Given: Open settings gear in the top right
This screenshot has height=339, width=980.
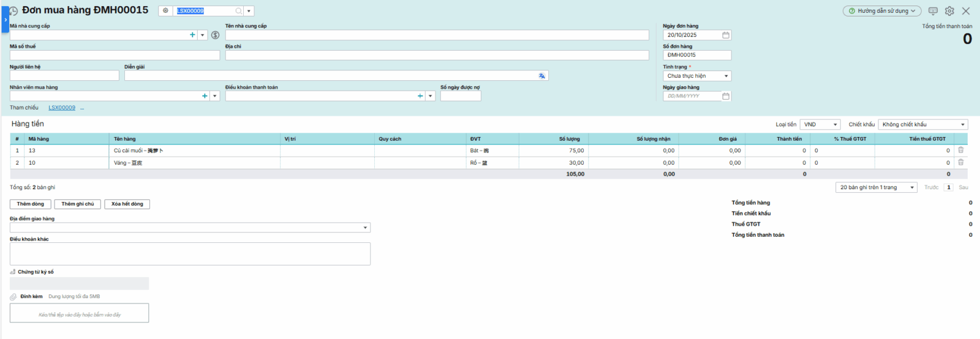Looking at the screenshot, I should coord(949,11).
